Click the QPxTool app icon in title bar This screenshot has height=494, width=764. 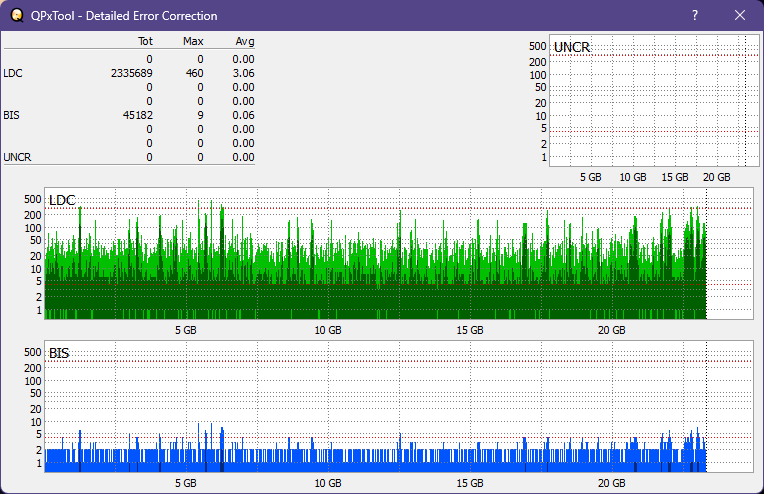(x=17, y=15)
